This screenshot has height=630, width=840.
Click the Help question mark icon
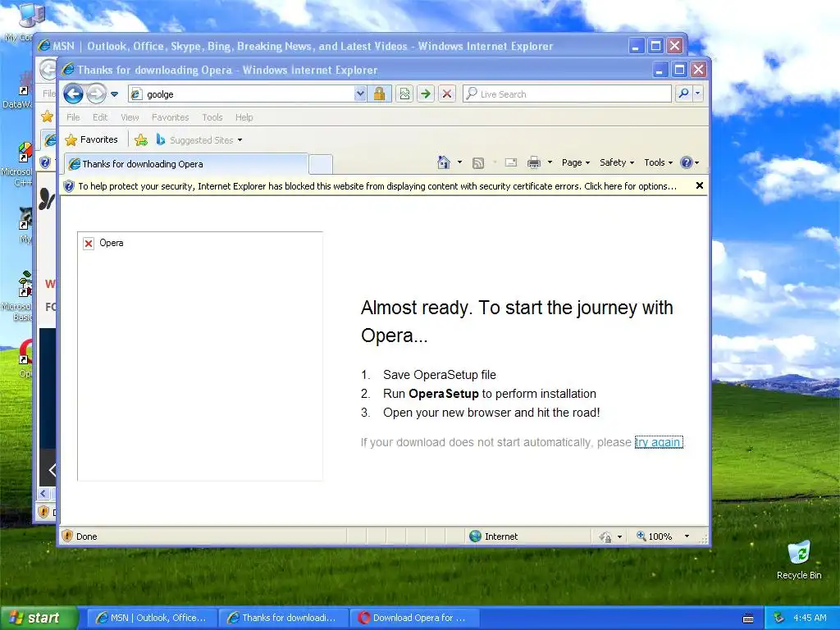coord(687,162)
